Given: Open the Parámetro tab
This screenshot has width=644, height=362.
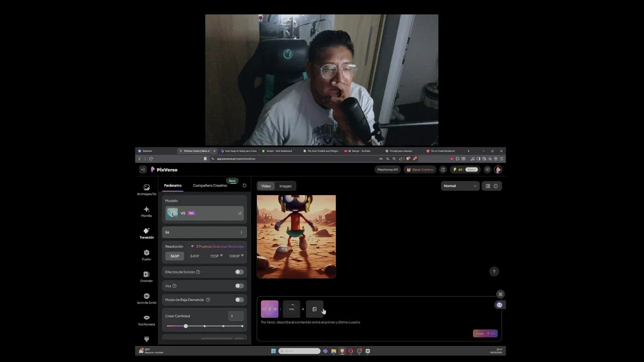Looking at the screenshot, I should 173,186.
